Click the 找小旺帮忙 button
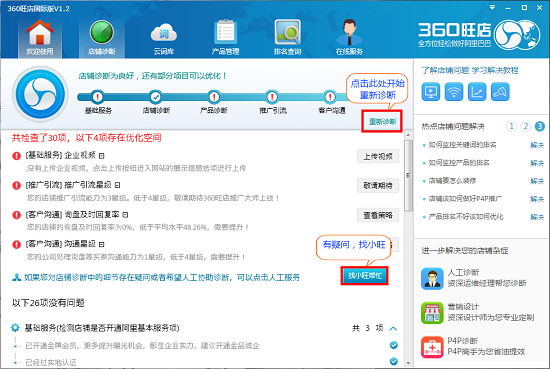The width and height of the screenshot is (550, 369). [365, 276]
